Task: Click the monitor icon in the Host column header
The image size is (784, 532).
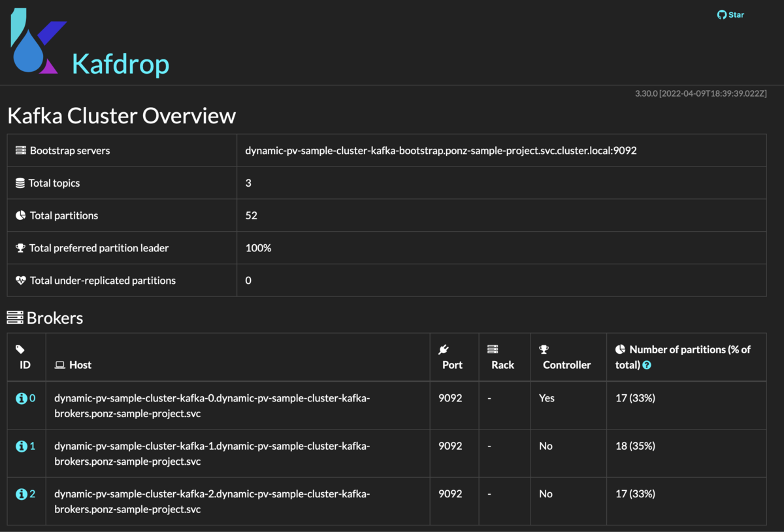Action: pyautogui.click(x=59, y=364)
